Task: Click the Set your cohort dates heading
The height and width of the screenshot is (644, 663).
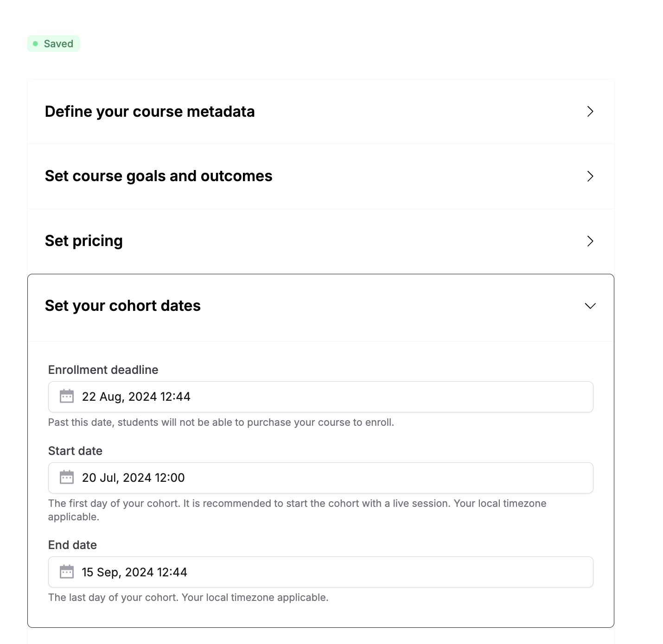Action: [x=123, y=306]
